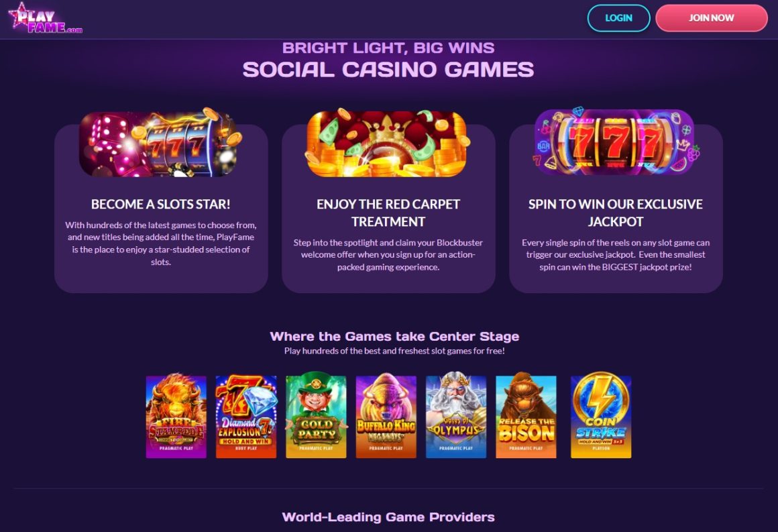Image resolution: width=778 pixels, height=532 pixels.
Task: Click the LOGIN button
Action: (618, 18)
